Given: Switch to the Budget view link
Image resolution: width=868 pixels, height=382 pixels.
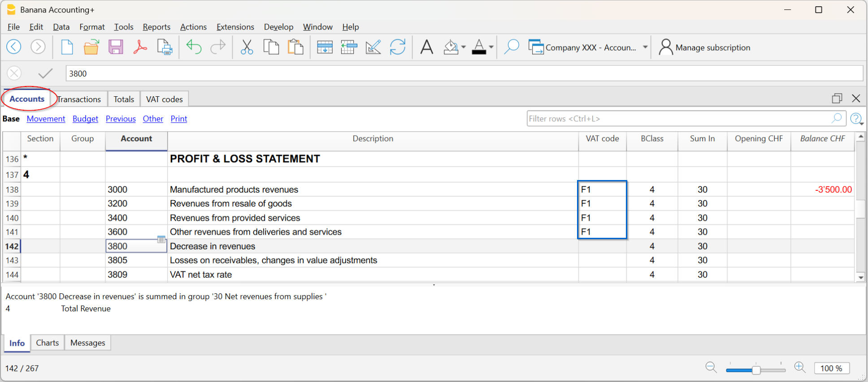Looking at the screenshot, I should tap(85, 119).
